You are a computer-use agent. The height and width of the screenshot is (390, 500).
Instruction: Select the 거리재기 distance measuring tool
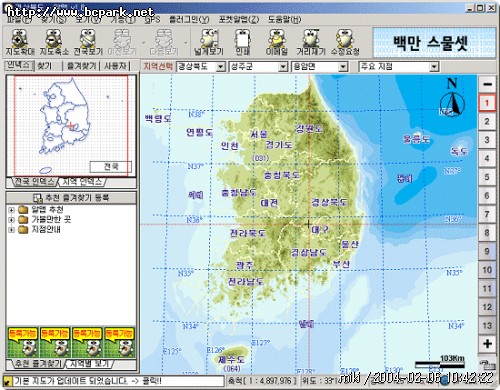[311, 42]
